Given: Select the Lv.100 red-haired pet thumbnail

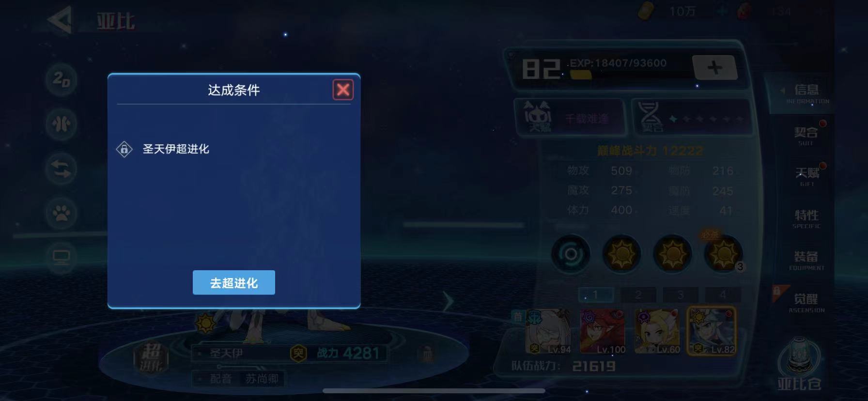Looking at the screenshot, I should click(x=603, y=331).
